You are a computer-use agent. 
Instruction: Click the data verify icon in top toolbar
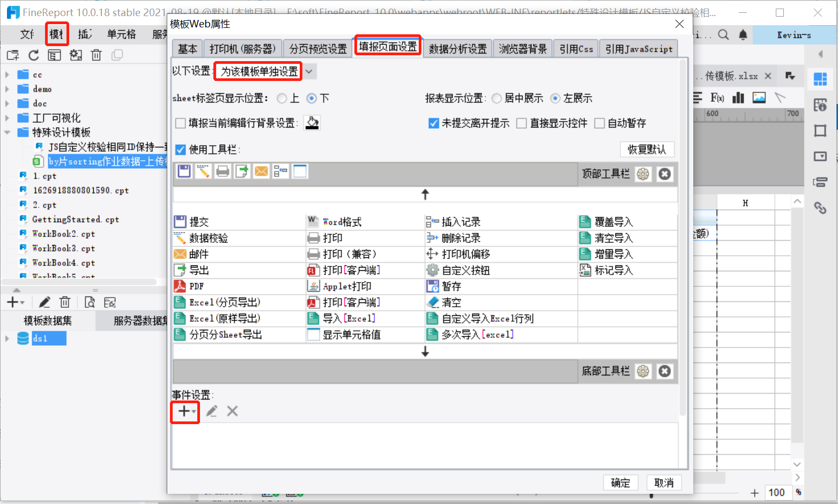pos(203,172)
